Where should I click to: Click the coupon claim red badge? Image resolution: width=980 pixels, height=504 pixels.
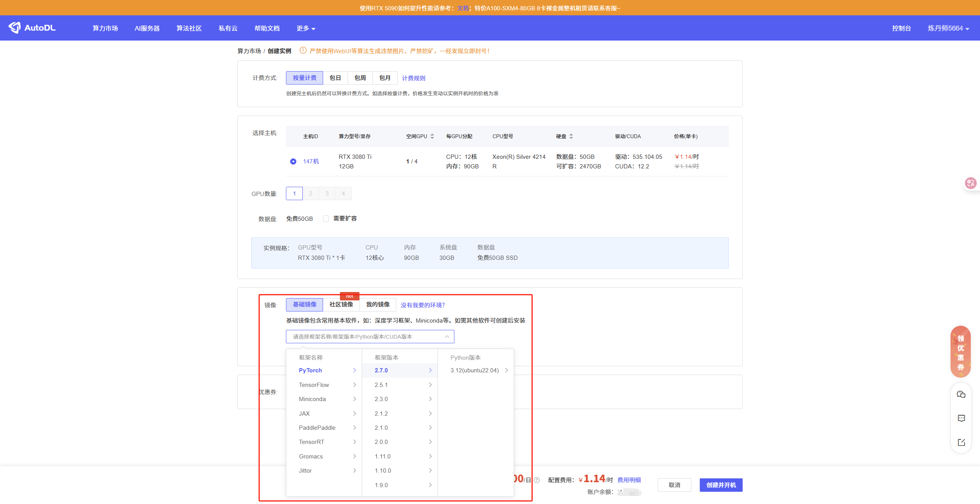(960, 352)
